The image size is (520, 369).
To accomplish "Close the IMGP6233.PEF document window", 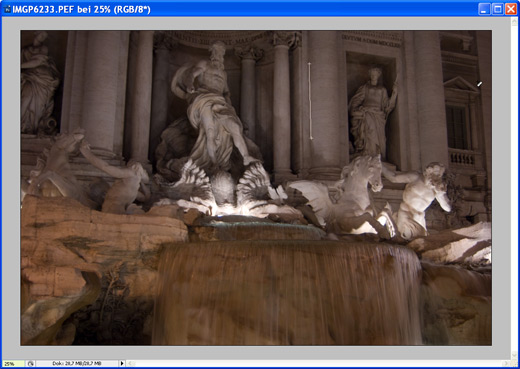I will coord(511,9).
